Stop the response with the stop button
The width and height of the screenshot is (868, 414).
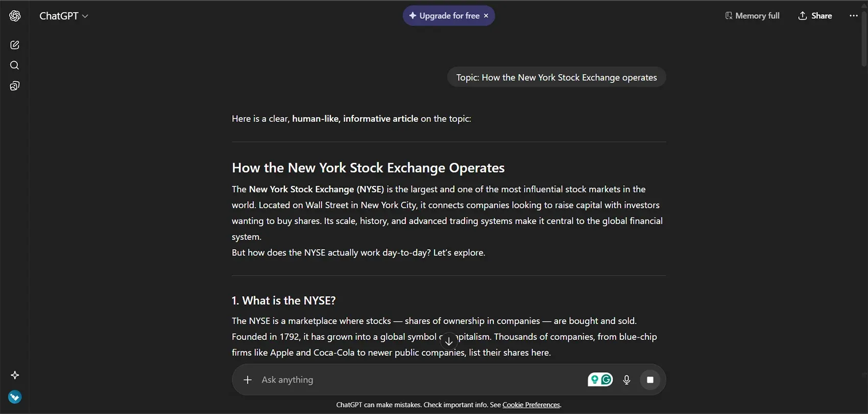(650, 380)
